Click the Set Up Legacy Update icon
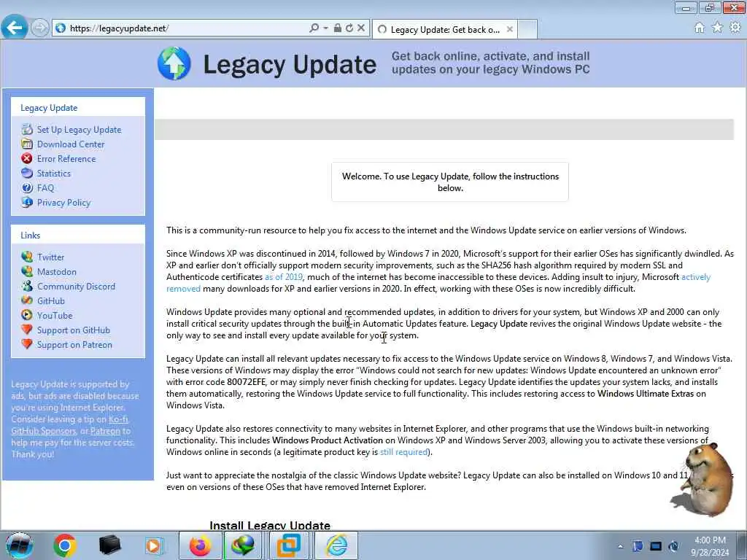 coord(27,130)
